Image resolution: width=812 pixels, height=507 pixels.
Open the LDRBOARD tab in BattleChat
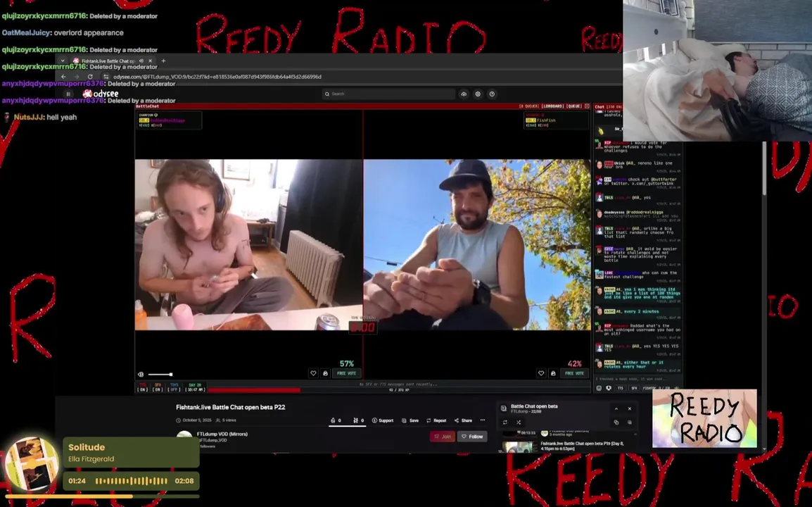552,106
